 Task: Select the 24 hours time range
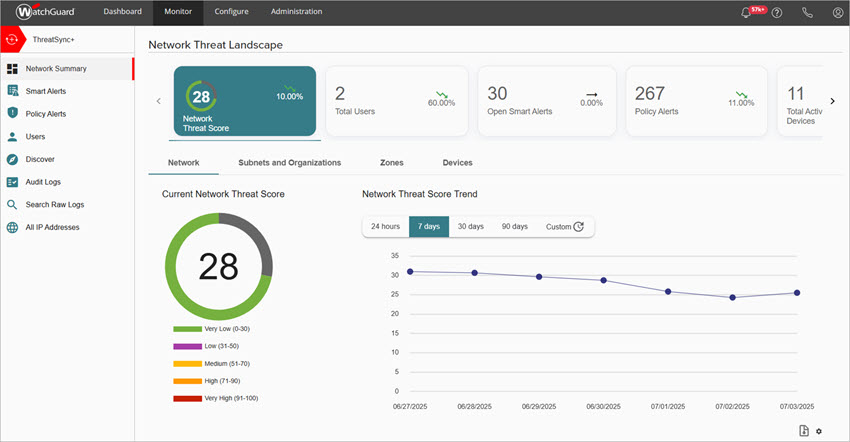tap(385, 227)
